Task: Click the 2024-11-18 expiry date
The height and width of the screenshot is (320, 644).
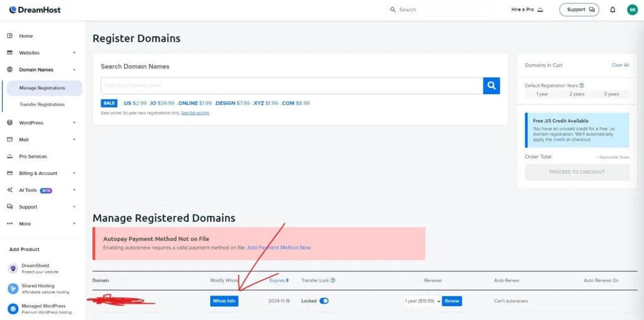Action: click(279, 301)
